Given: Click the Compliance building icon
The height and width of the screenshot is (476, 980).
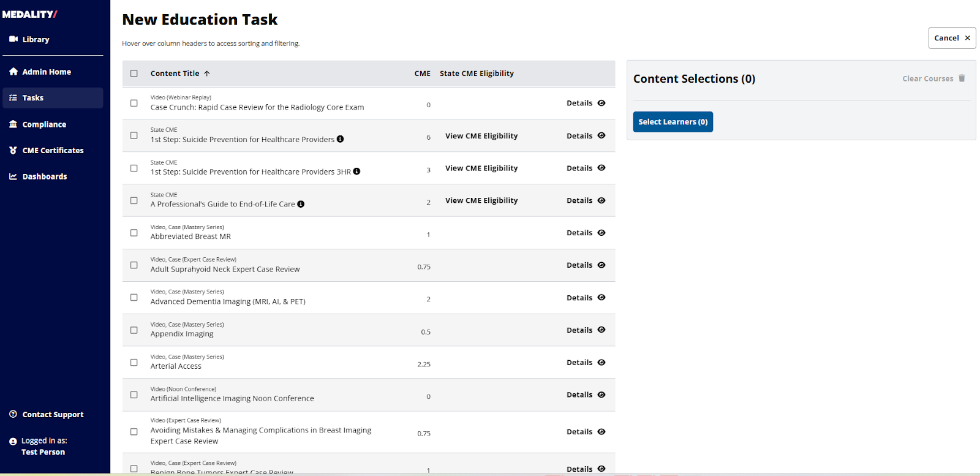Looking at the screenshot, I should click(x=13, y=124).
